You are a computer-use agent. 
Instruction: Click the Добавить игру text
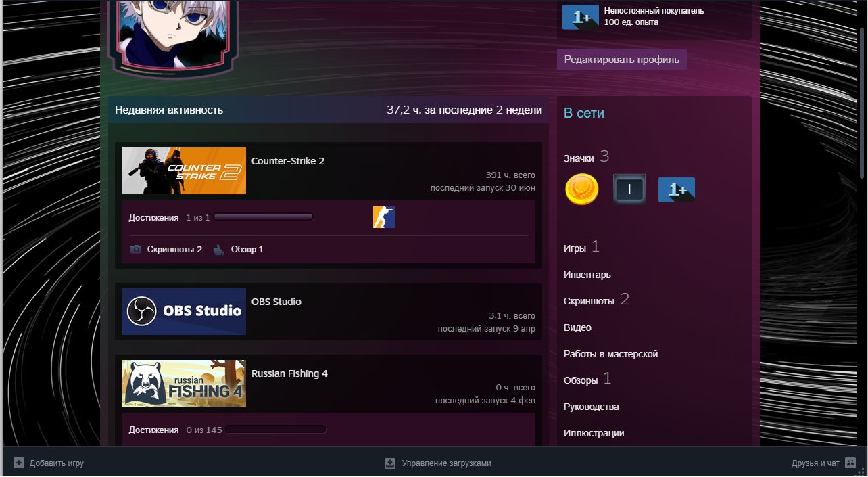pyautogui.click(x=57, y=463)
